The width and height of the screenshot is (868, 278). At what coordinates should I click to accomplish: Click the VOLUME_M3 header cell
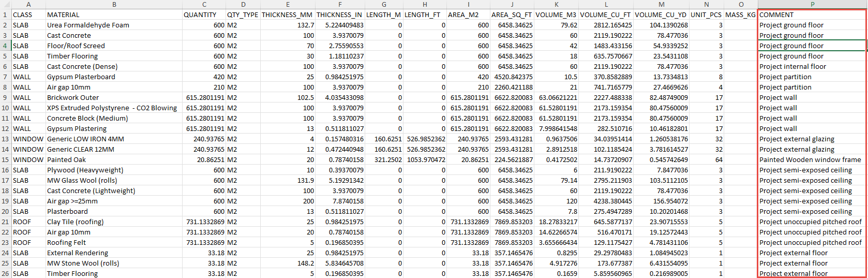click(556, 14)
